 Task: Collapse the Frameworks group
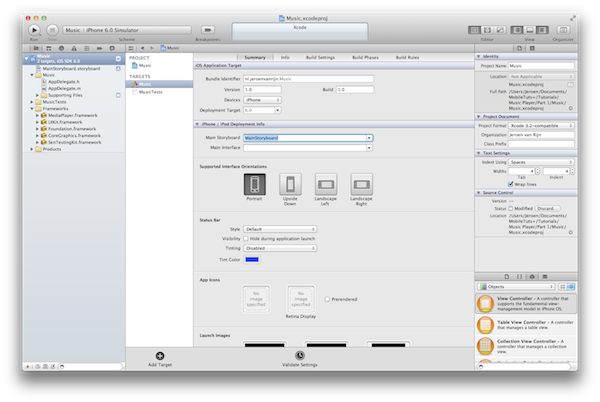32,109
